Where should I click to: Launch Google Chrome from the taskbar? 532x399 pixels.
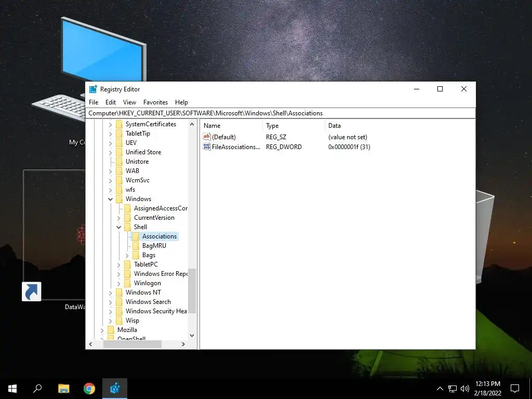pyautogui.click(x=89, y=389)
